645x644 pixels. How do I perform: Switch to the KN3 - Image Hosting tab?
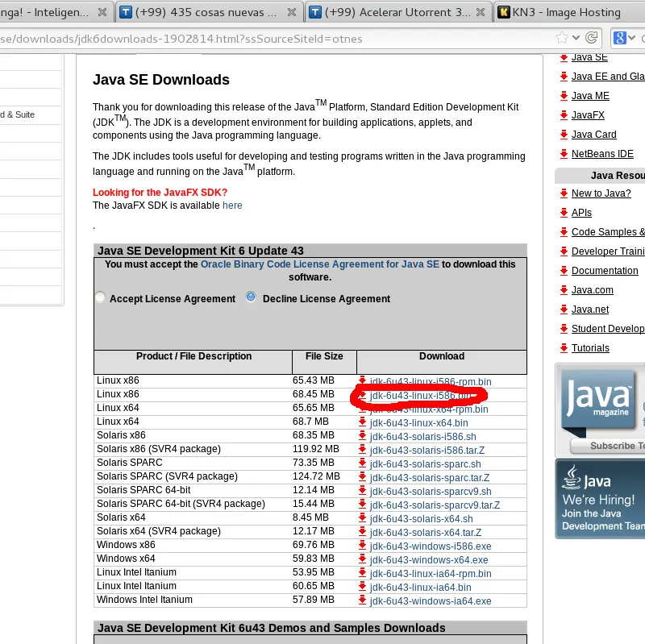[569, 12]
